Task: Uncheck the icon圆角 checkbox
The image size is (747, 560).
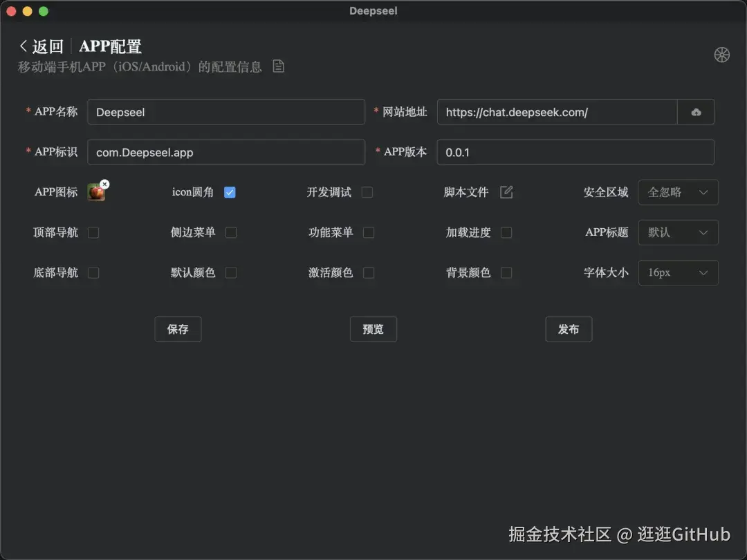Action: (230, 192)
